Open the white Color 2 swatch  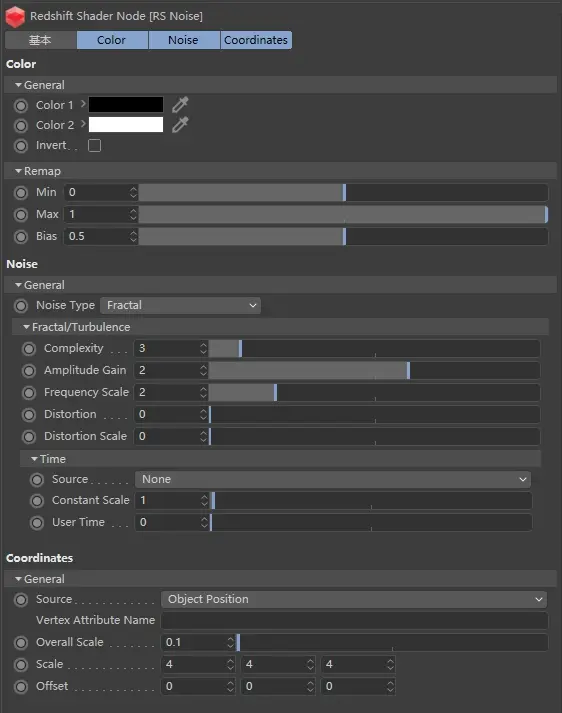coord(126,125)
